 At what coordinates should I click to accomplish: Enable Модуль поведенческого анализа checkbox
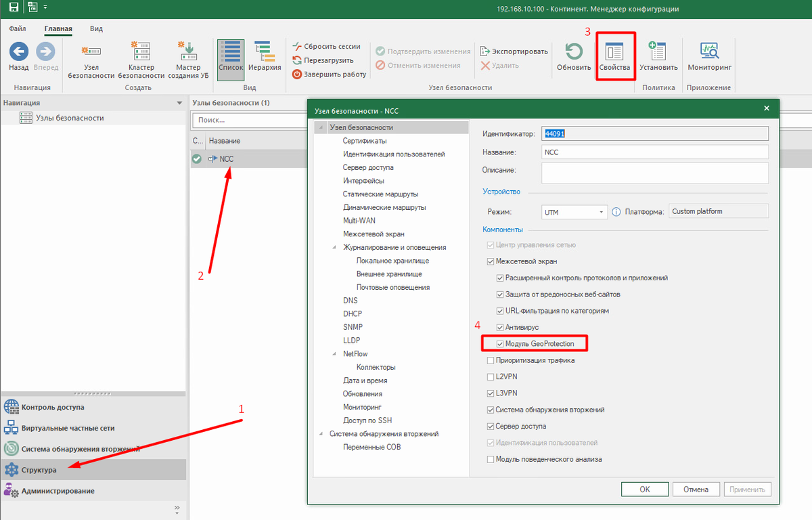(x=491, y=459)
